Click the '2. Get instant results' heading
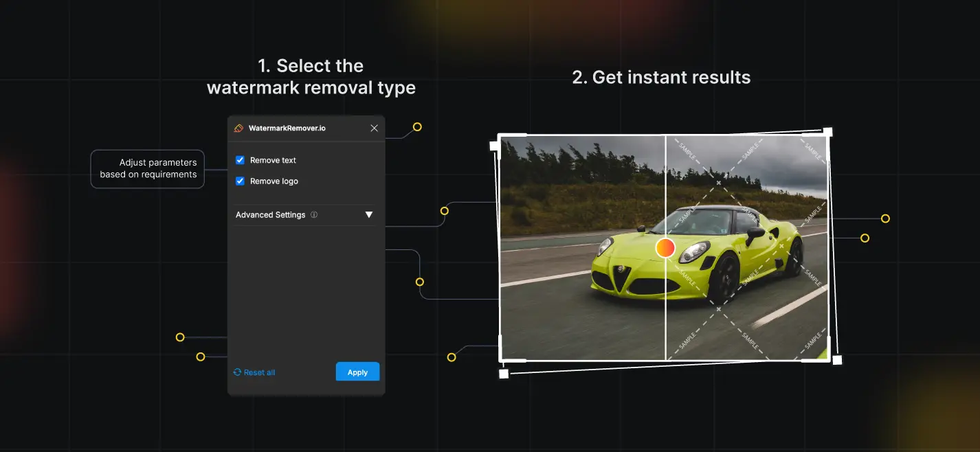This screenshot has height=452, width=980. 661,77
